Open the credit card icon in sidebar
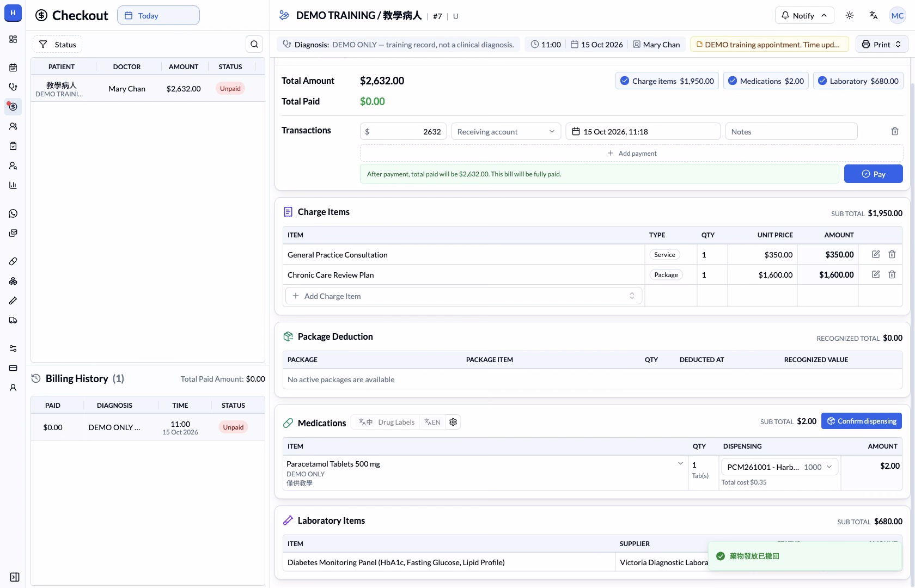 pos(13,368)
